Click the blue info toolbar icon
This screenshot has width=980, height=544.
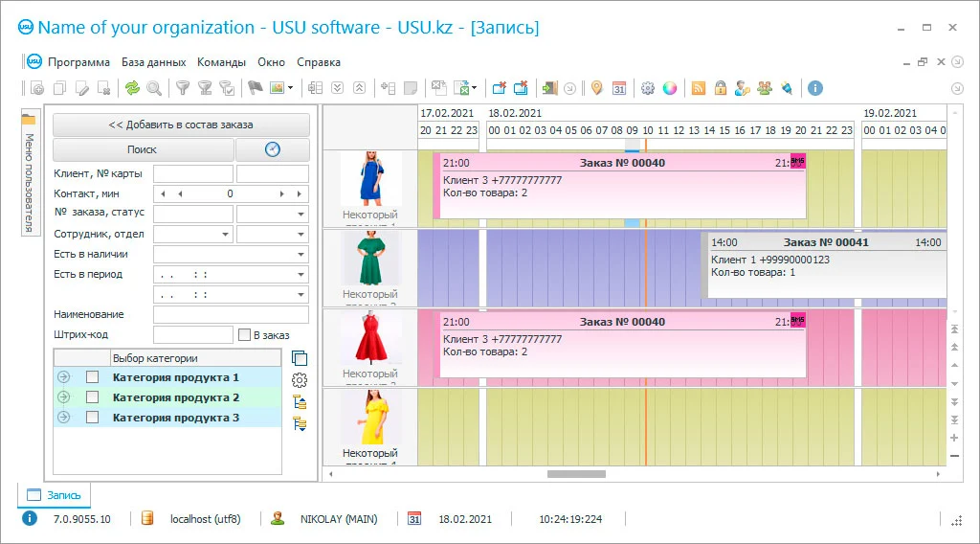tap(815, 88)
